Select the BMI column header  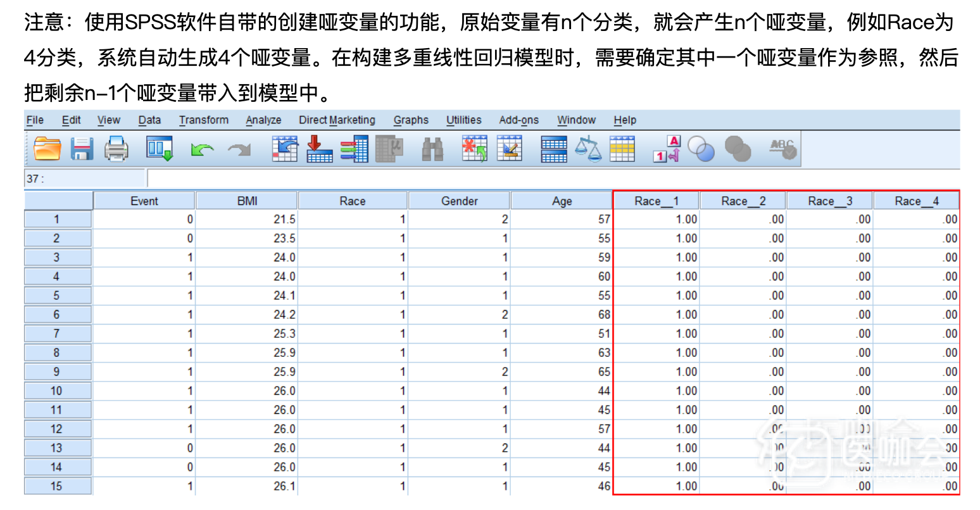pyautogui.click(x=247, y=201)
